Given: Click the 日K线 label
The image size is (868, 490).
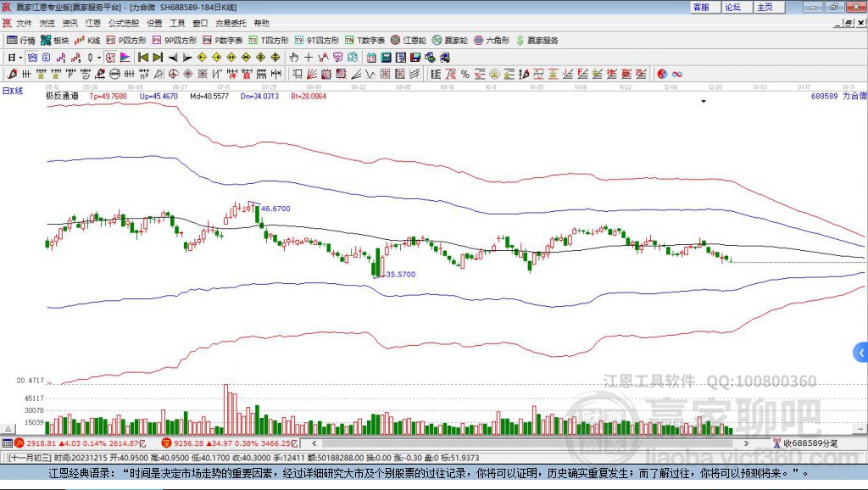Looking at the screenshot, I should (x=13, y=91).
